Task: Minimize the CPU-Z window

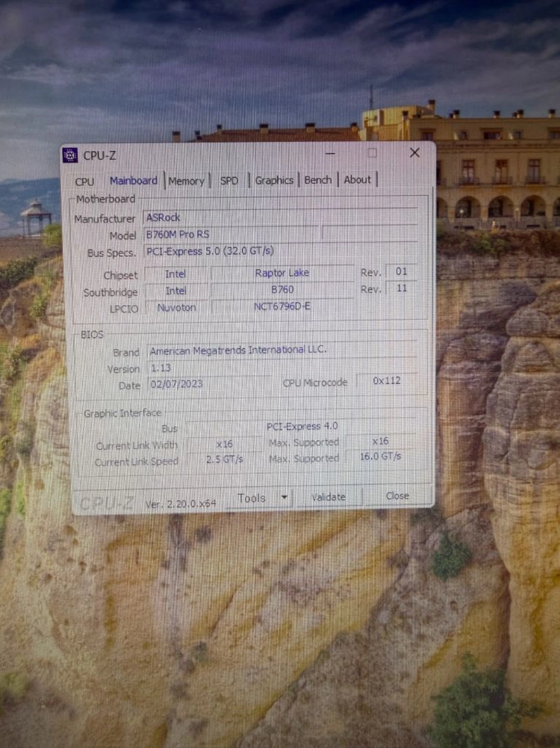Action: [330, 154]
